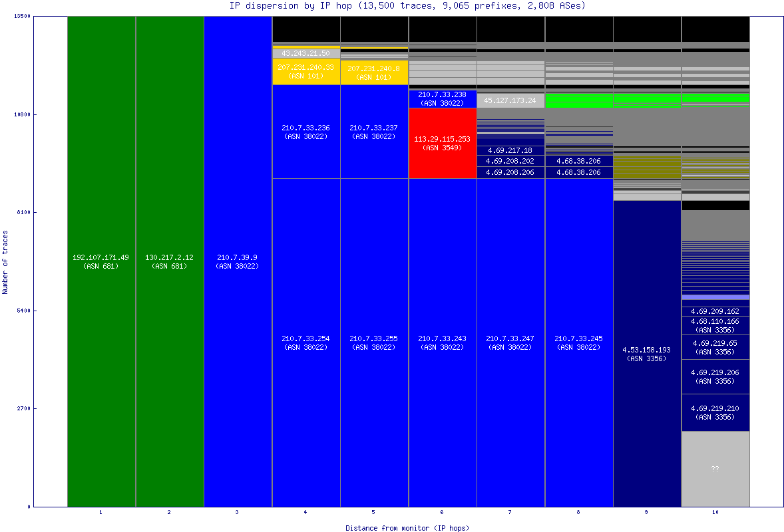Click the 210.7.33.243 segment
This screenshot has width=784, height=532.
pyautogui.click(x=442, y=342)
